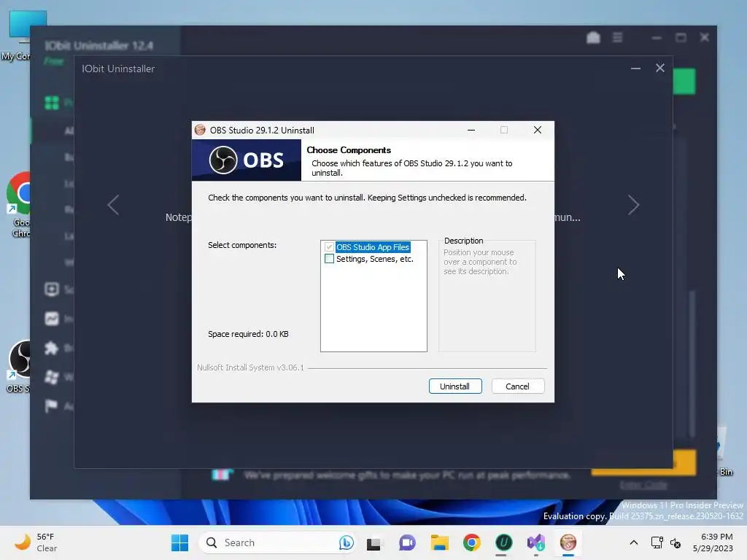This screenshot has width=747, height=560.
Task: Click the green button in IObit window
Action: (x=684, y=82)
